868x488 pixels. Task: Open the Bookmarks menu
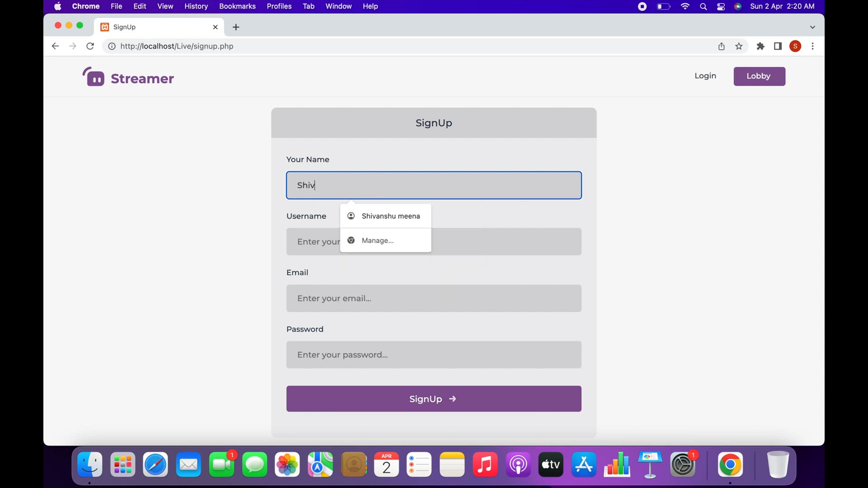[237, 6]
